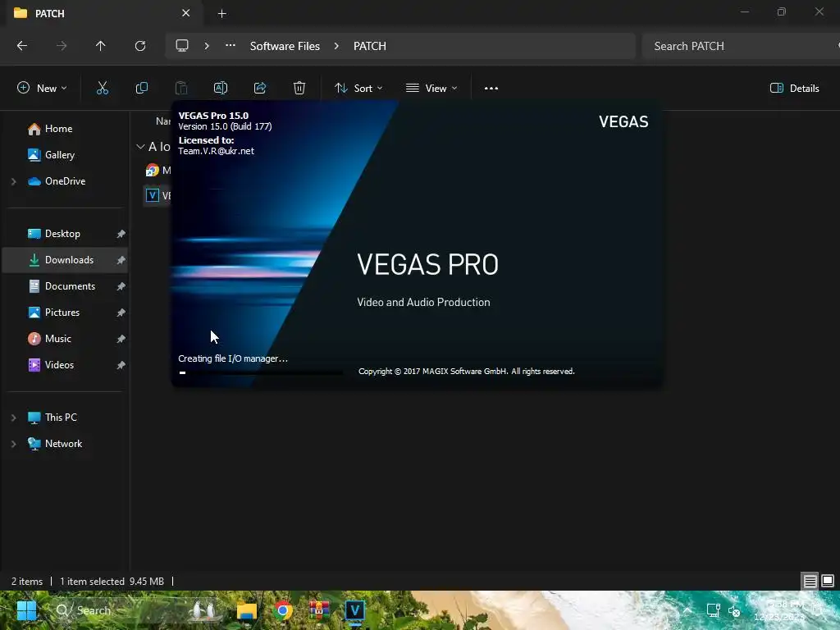The image size is (840, 630).
Task: Expand the This PC tree node
Action: pyautogui.click(x=14, y=418)
